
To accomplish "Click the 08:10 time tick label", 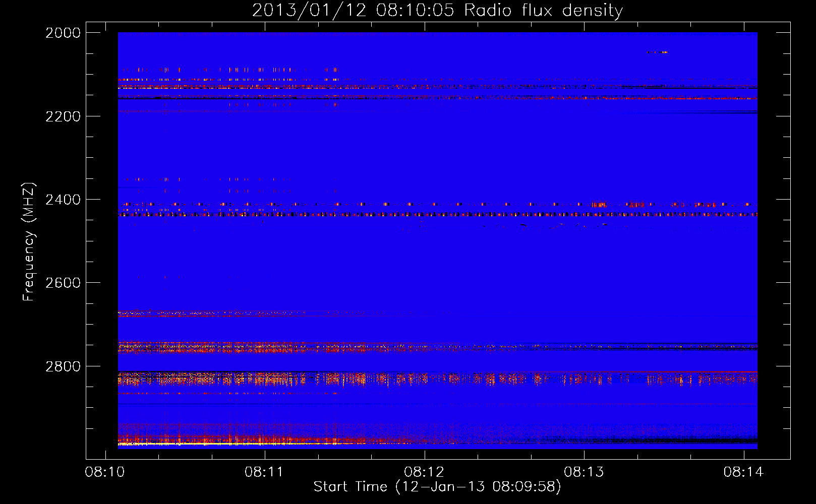I will 105,472.
